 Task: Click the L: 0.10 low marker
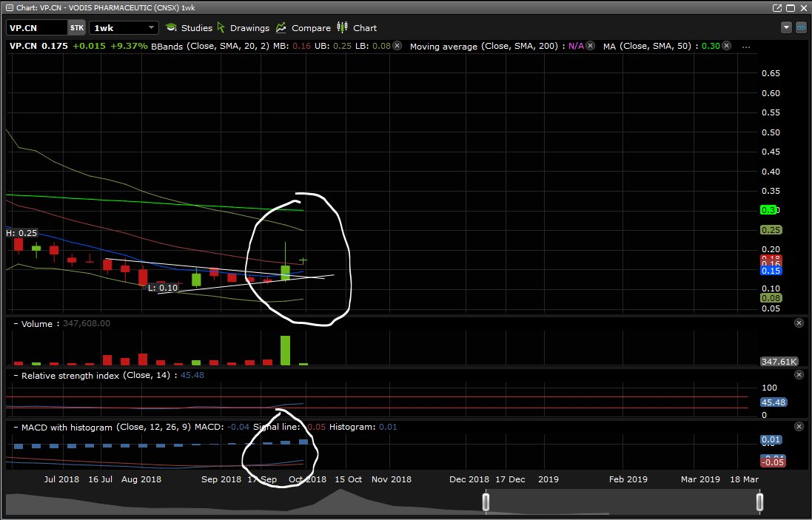pos(163,288)
